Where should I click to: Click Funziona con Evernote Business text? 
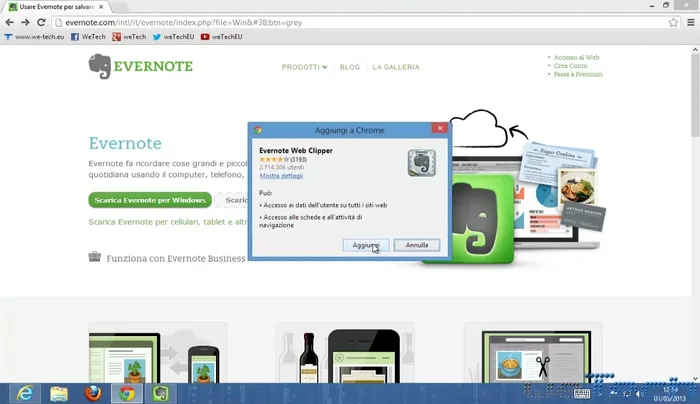point(176,258)
